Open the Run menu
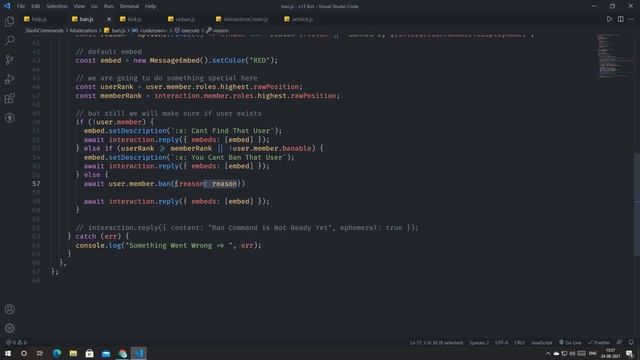The image size is (640, 360). [x=109, y=6]
